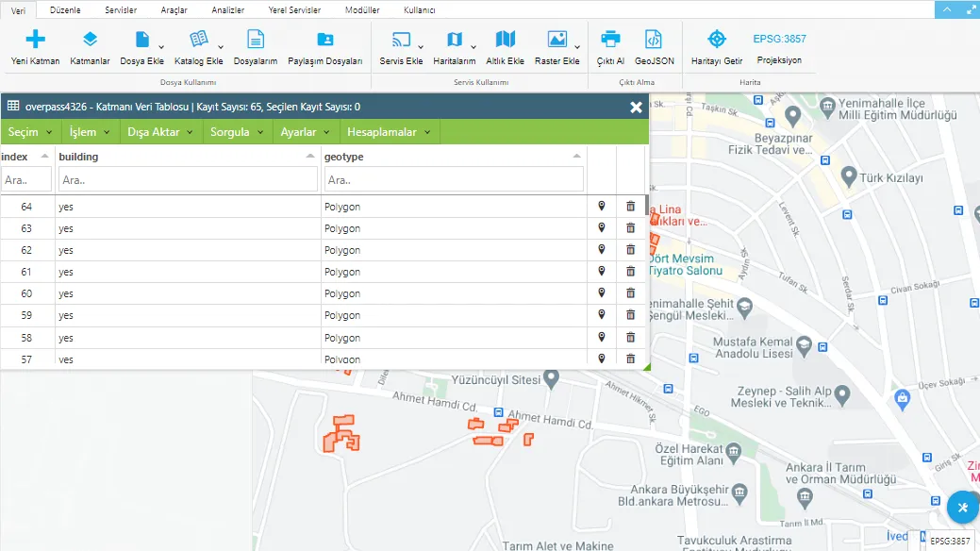Viewport: 980px width, 551px height.
Task: Click the Dosya Ekle file icon
Action: 142,40
